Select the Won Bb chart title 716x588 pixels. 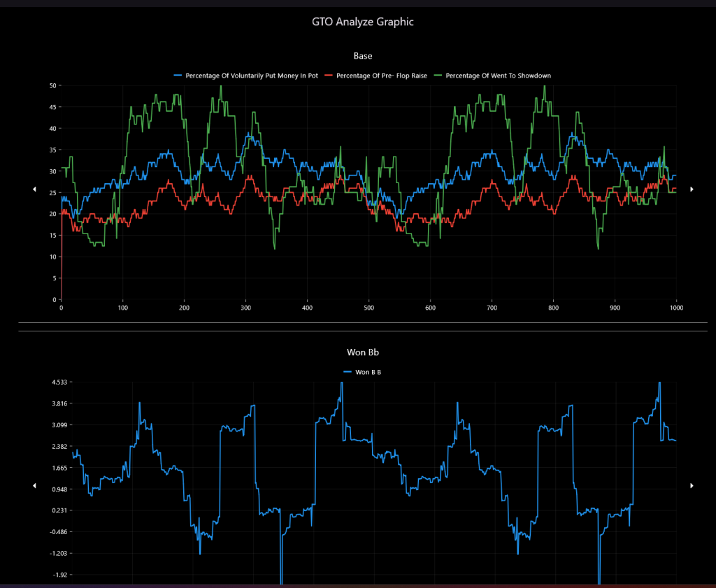click(363, 352)
